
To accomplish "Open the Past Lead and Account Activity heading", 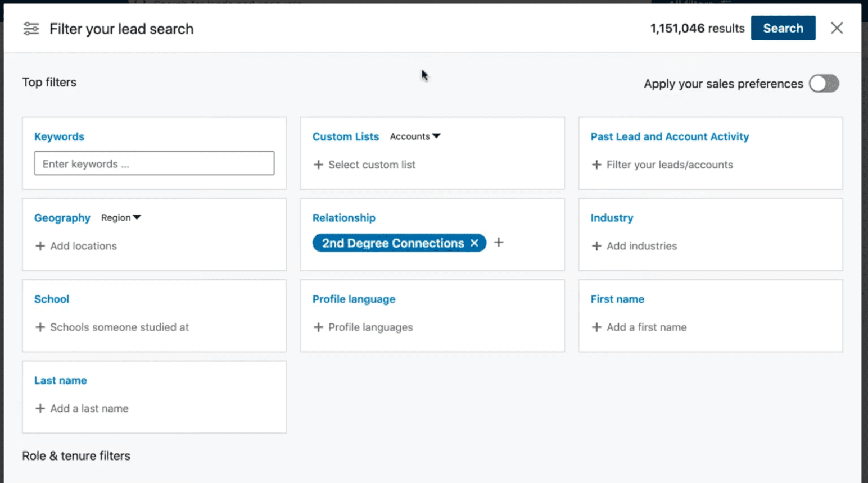I will pyautogui.click(x=670, y=136).
